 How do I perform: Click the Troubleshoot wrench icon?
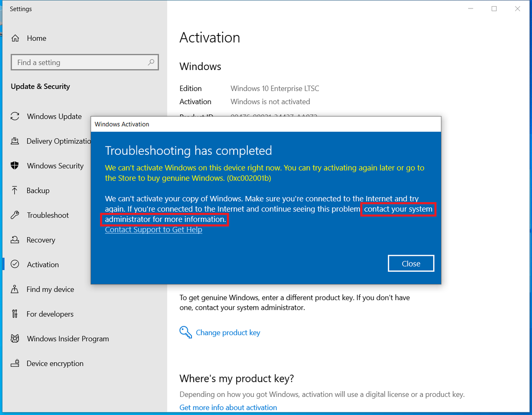(15, 215)
